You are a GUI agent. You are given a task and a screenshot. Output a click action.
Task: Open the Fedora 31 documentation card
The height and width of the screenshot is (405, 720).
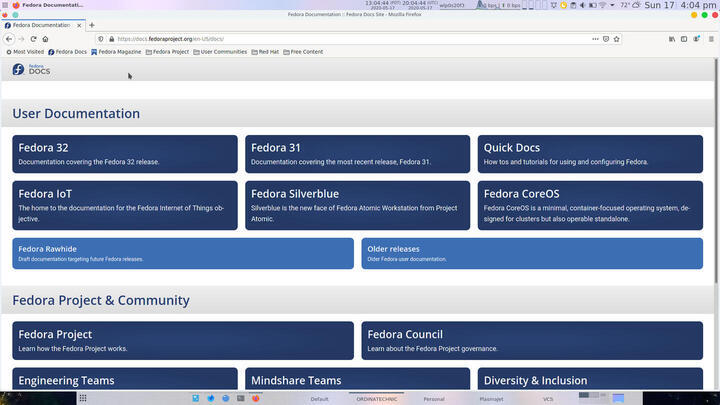[357, 154]
